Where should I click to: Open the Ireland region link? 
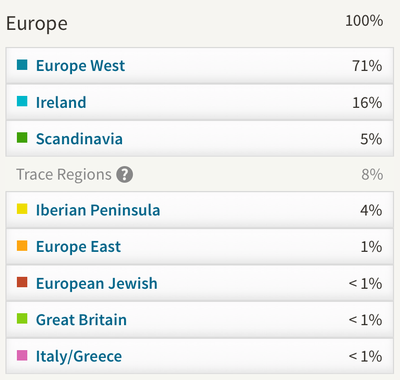(x=61, y=102)
